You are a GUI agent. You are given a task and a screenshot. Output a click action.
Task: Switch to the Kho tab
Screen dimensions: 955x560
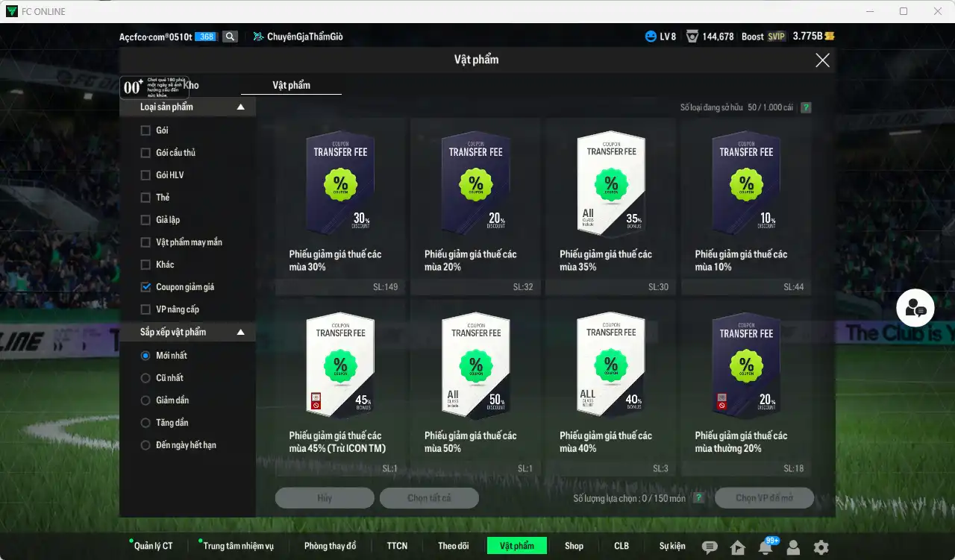(x=191, y=85)
